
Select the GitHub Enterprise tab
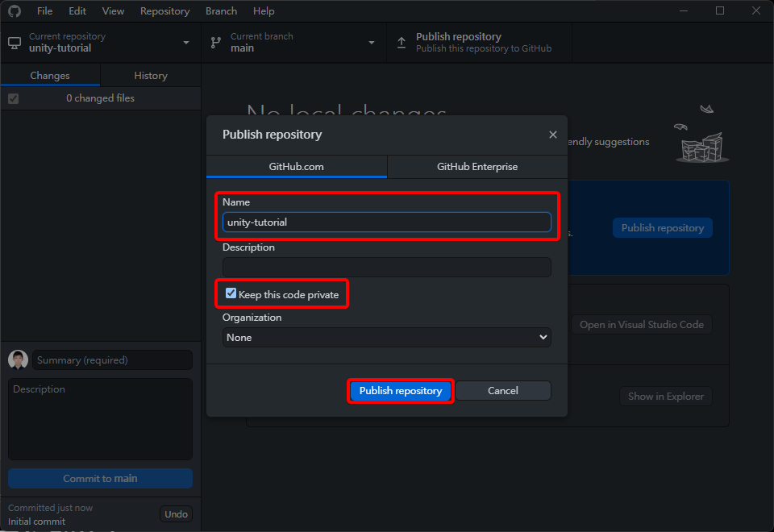tap(477, 167)
